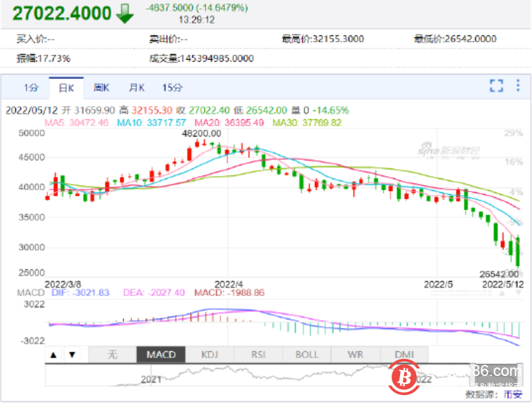
Task: Show the KDJ indicator
Action: [x=209, y=354]
